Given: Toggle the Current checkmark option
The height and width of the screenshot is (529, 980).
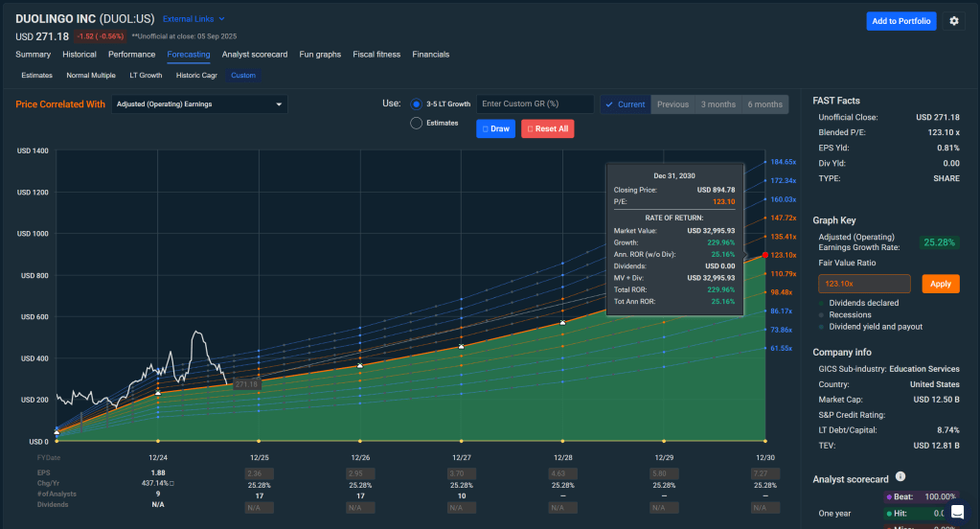Looking at the screenshot, I should pos(626,104).
